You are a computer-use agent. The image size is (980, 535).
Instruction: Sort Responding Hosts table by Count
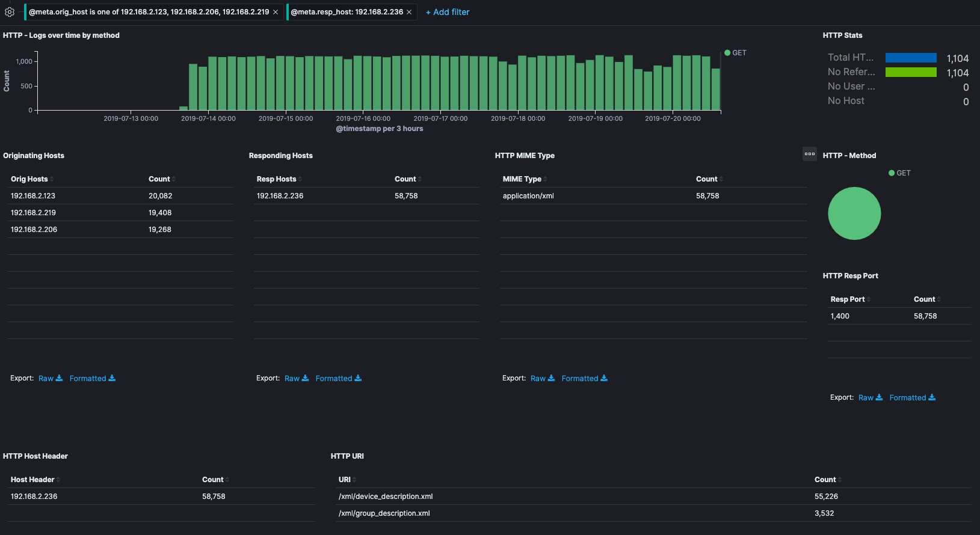point(408,179)
